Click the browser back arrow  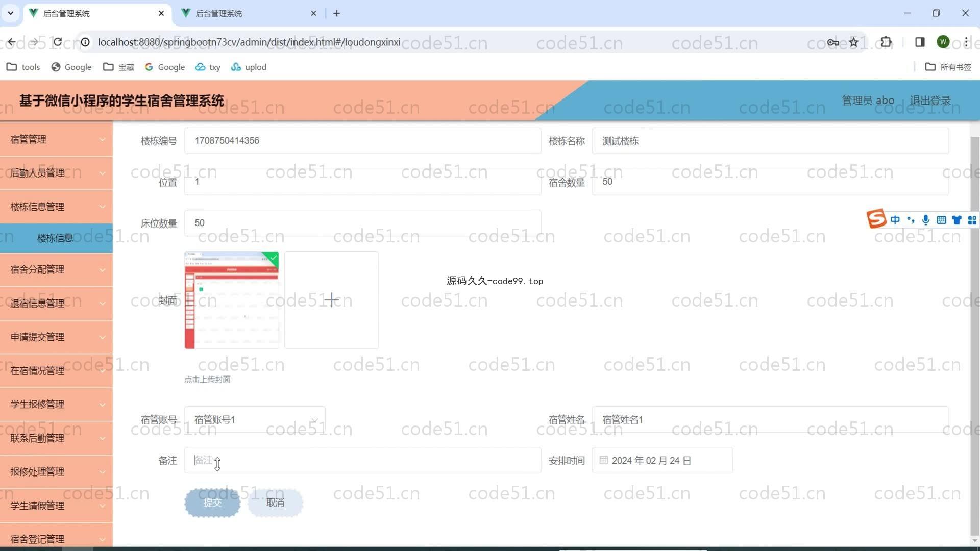(x=11, y=42)
